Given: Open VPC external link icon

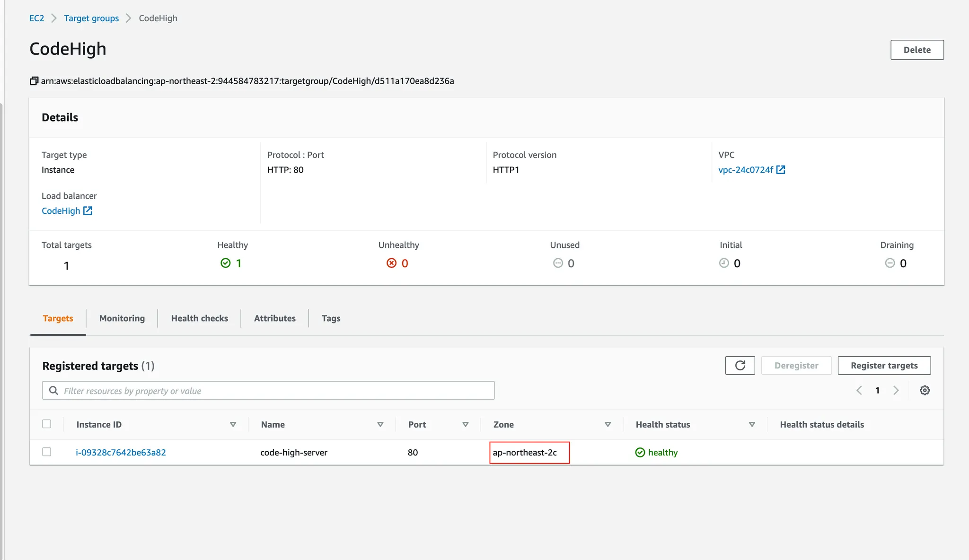Looking at the screenshot, I should (x=781, y=170).
